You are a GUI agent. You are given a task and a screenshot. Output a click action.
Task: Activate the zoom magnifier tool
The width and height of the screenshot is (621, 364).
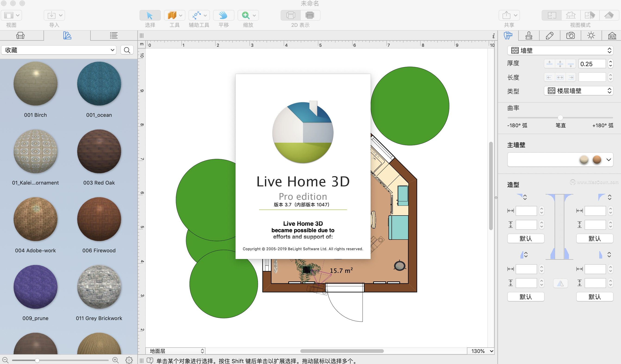tap(245, 15)
